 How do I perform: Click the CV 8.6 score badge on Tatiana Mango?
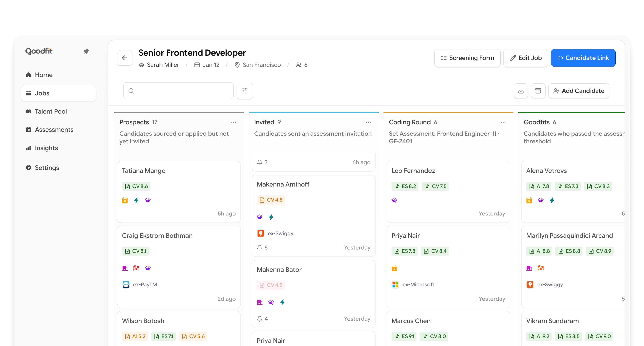coord(136,186)
